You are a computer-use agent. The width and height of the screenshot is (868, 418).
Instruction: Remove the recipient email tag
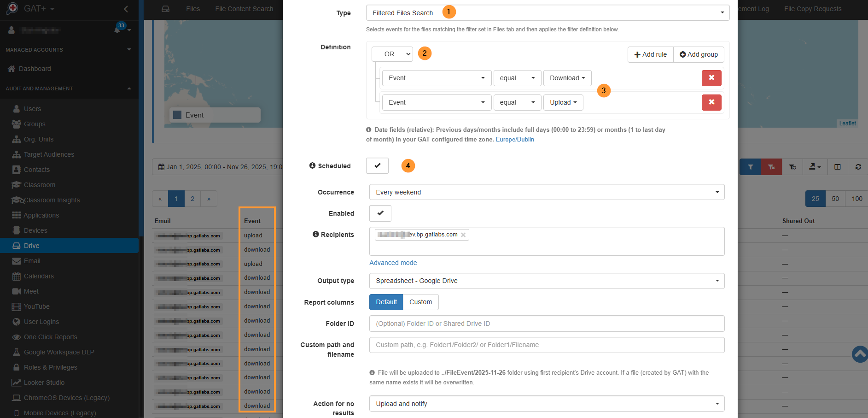coord(463,235)
